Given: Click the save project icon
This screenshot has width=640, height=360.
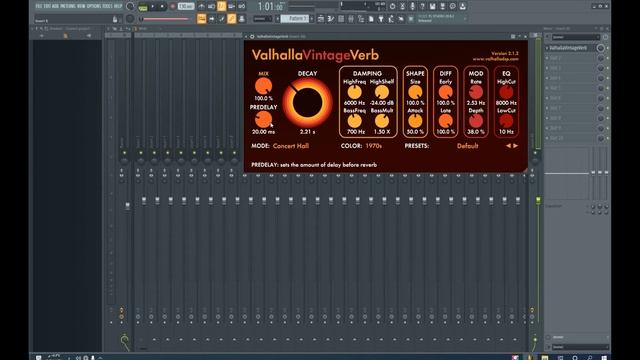Looking at the screenshot, I should click(433, 7).
